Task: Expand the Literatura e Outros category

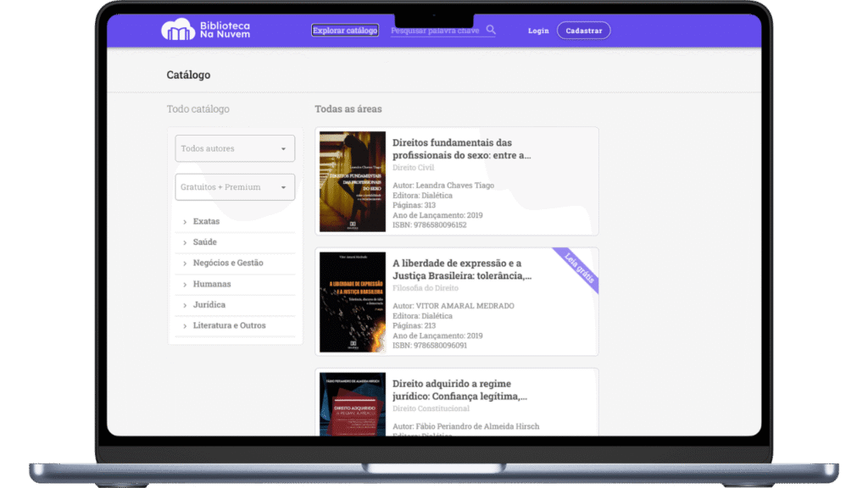Action: 235,325
